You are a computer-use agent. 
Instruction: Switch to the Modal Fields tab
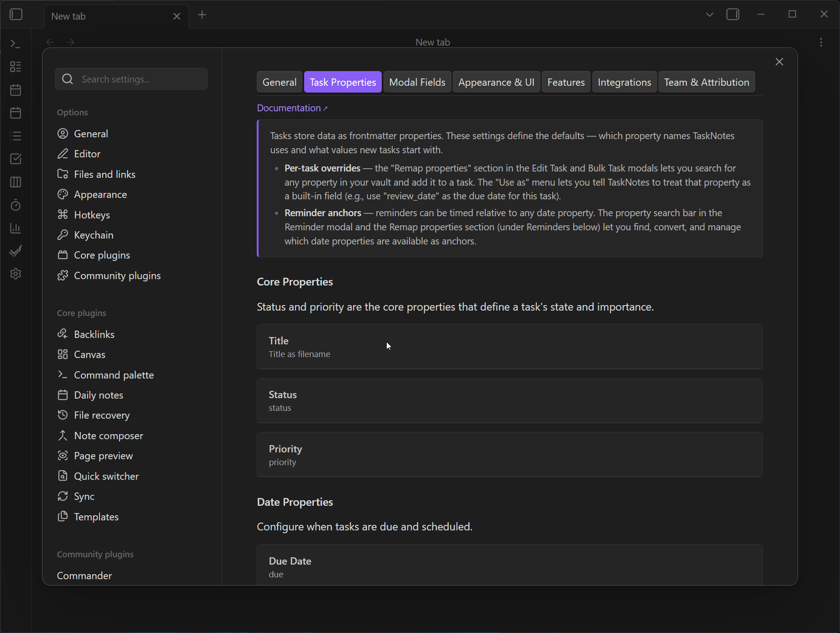point(417,82)
